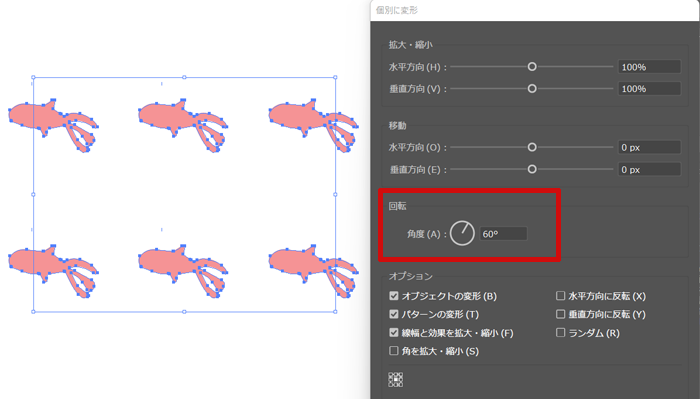
Task: Toggle 線幅と効果を拡大・縮小 (F) checkbox
Action: click(393, 332)
